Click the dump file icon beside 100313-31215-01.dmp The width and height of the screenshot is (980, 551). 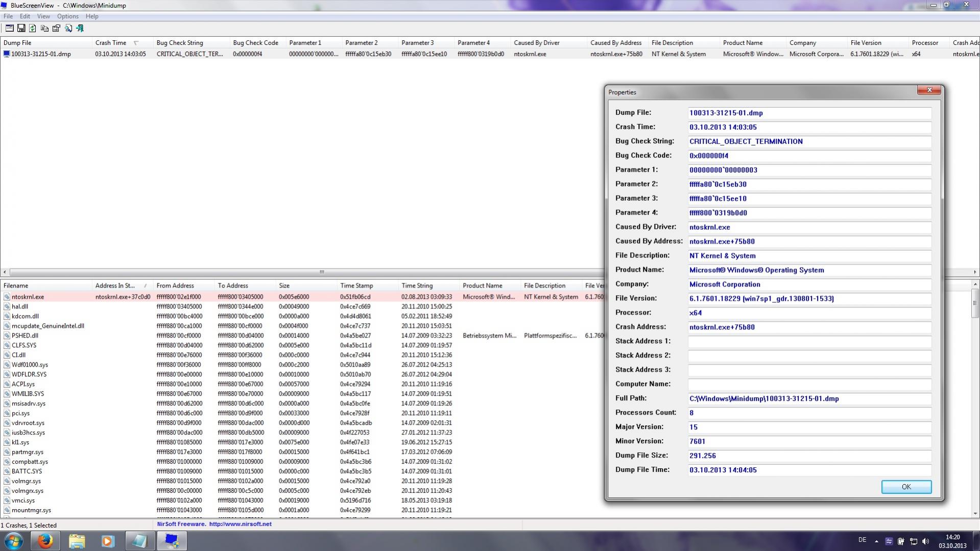[7, 54]
